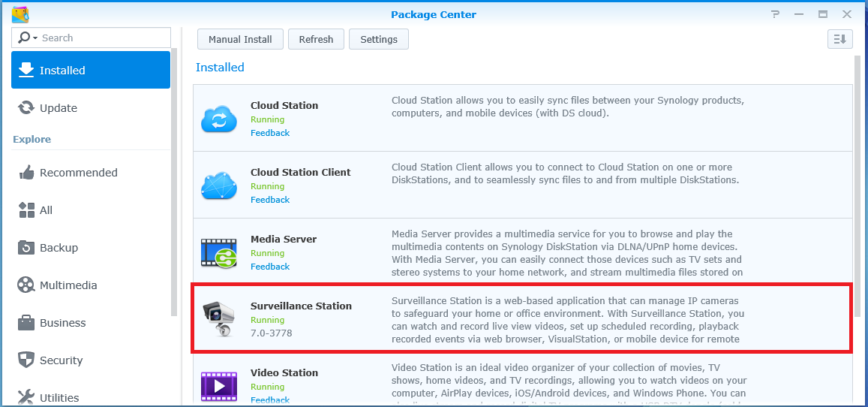This screenshot has height=407, width=868.
Task: Focus the Search input field
Action: pos(104,38)
